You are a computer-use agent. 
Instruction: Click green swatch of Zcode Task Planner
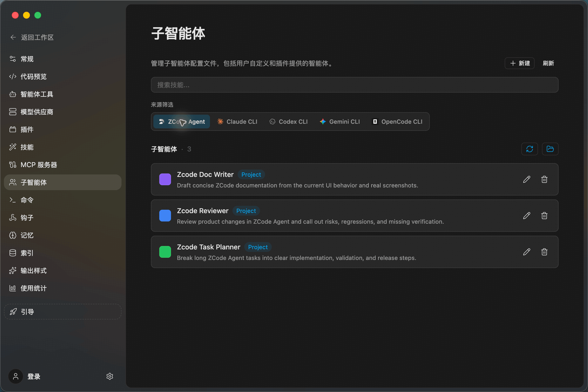pos(165,252)
